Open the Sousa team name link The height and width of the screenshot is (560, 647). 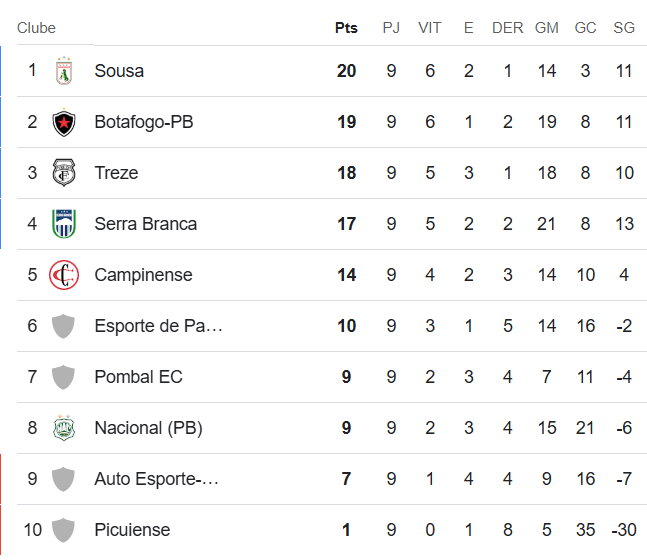click(119, 71)
